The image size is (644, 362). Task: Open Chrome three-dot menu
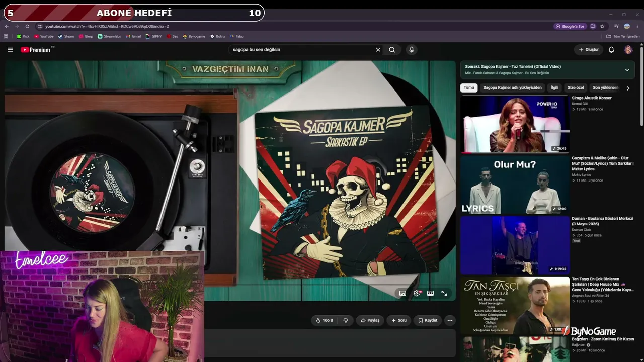[637, 26]
